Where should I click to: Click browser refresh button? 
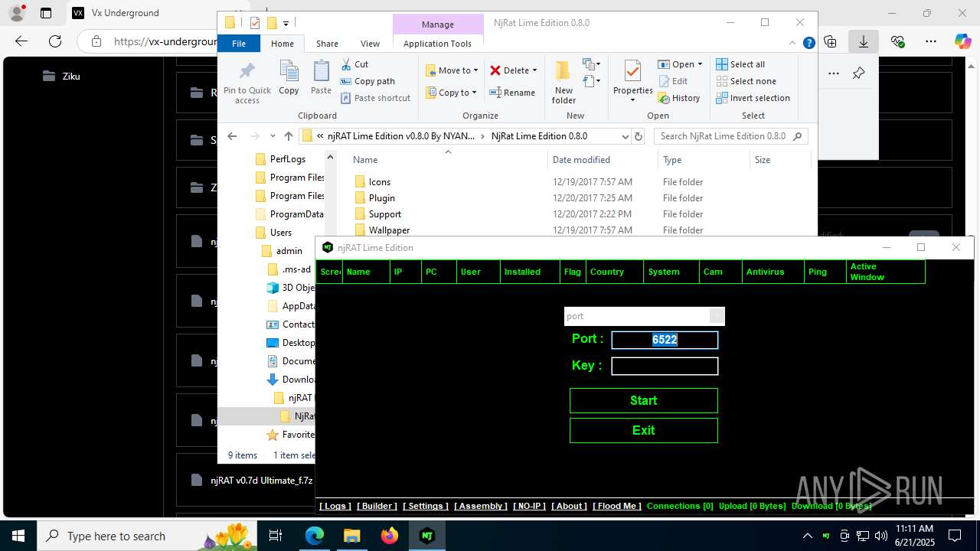click(54, 41)
